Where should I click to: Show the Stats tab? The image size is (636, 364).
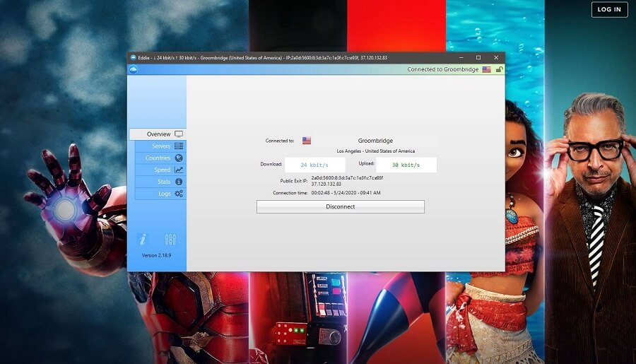point(160,182)
